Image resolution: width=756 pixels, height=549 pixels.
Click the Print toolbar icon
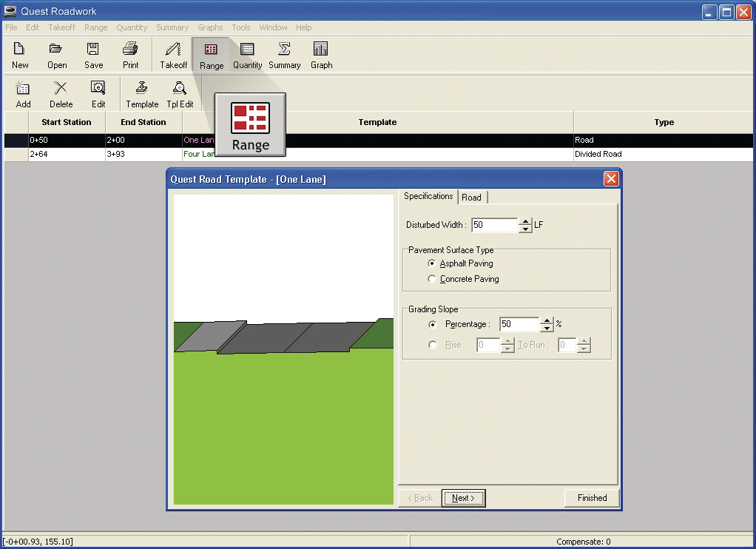(130, 49)
